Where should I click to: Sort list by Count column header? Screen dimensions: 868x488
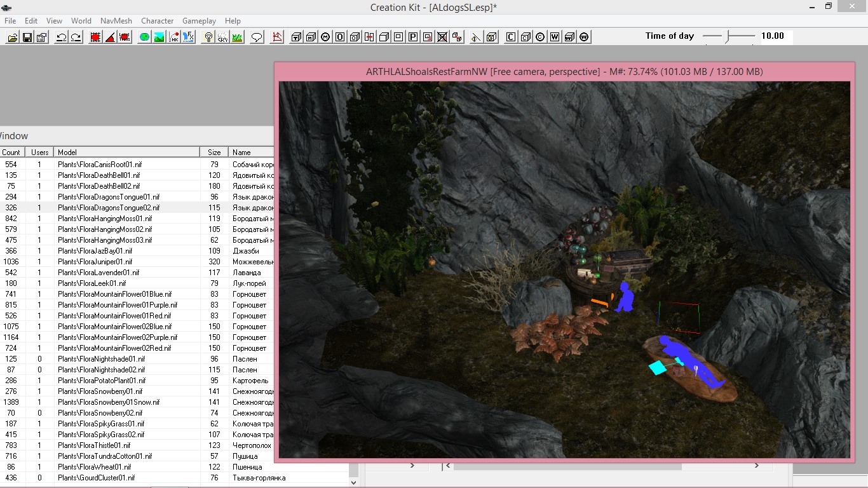pyautogui.click(x=11, y=152)
